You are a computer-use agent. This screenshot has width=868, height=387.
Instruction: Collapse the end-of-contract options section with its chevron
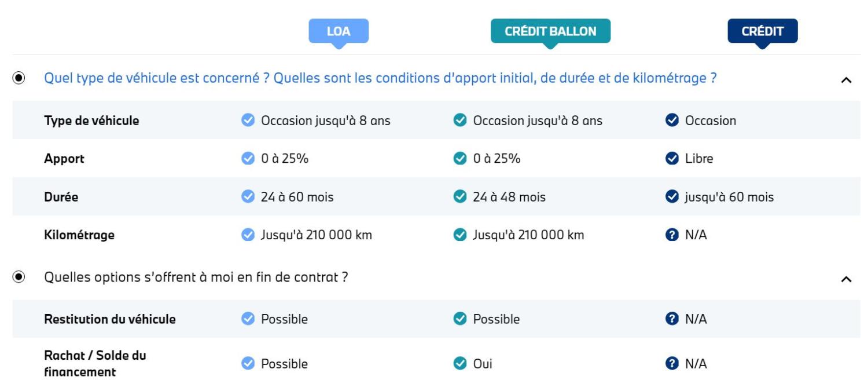[x=846, y=280]
